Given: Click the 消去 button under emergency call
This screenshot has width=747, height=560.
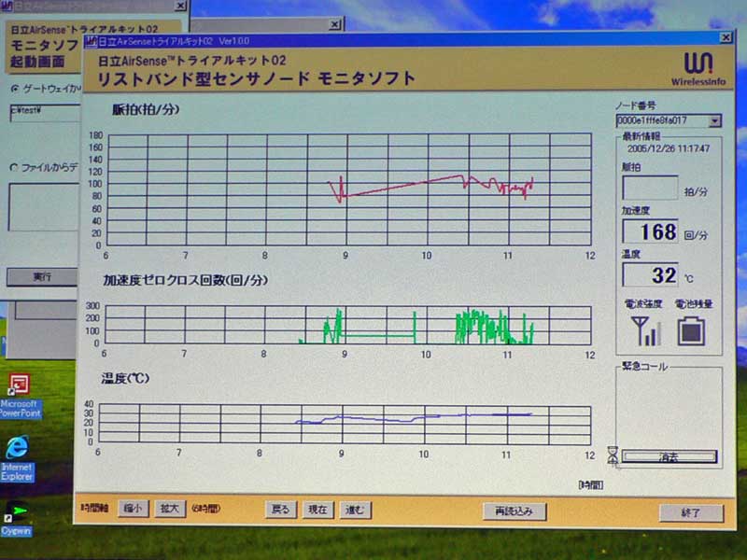Looking at the screenshot, I should coord(669,457).
